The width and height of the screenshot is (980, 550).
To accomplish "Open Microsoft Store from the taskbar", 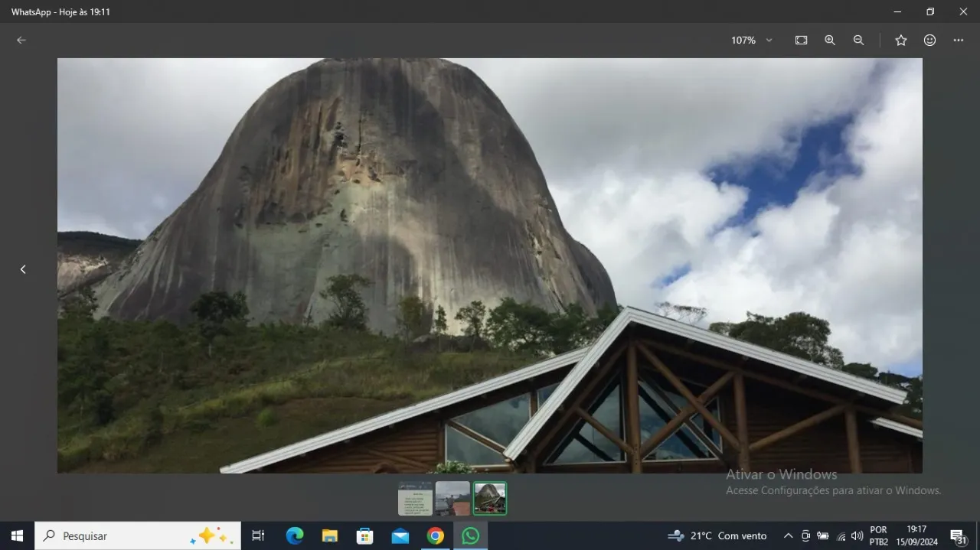I will tap(365, 535).
